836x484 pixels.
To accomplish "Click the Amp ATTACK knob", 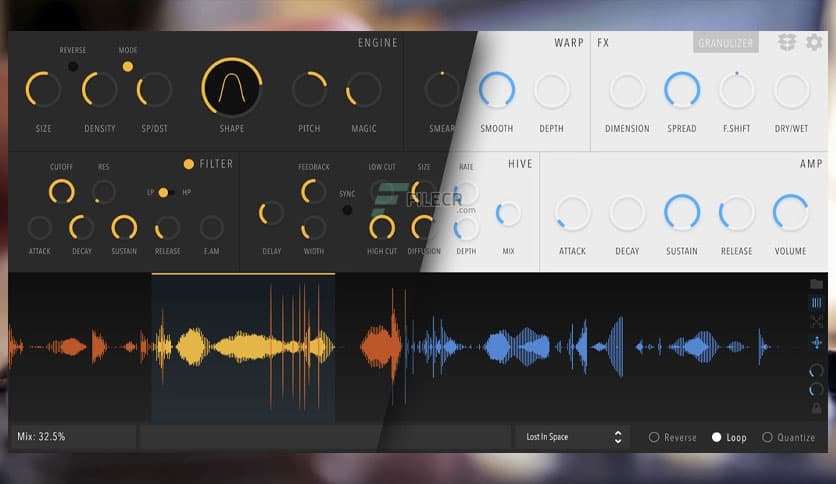I will tap(573, 213).
